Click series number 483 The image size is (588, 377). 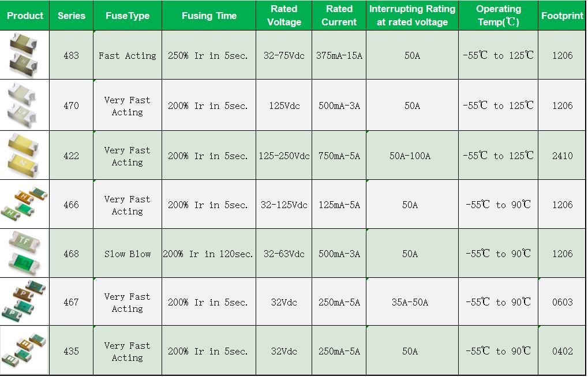[71, 55]
